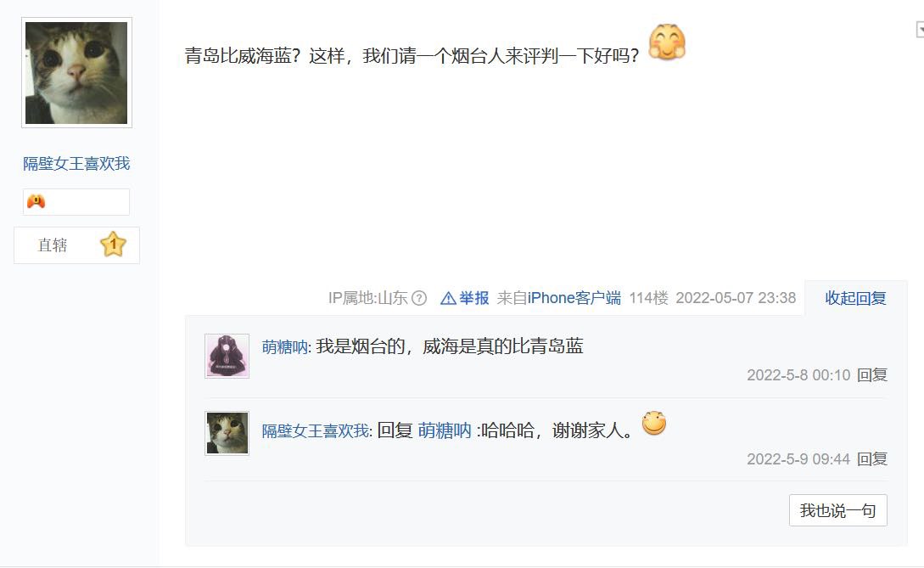Screen dimensions: 924x568
Task: Click the grinning emoji in second reply
Action: 653,423
